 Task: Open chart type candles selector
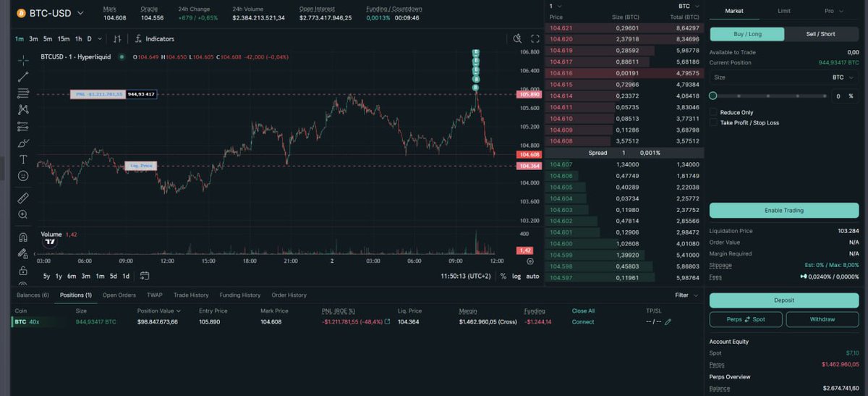tap(116, 38)
